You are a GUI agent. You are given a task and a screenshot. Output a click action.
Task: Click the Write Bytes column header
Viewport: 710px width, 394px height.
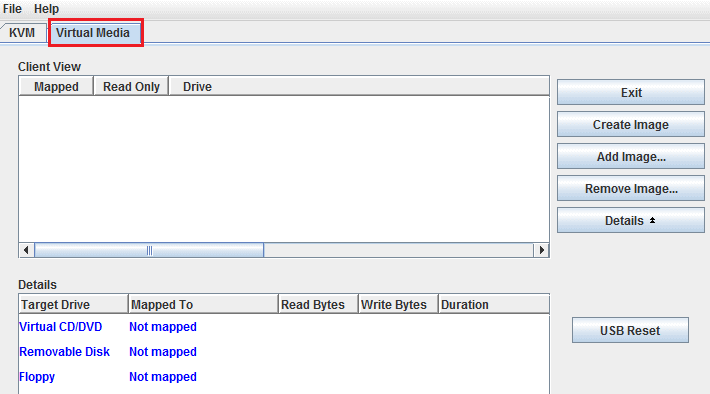[398, 304]
